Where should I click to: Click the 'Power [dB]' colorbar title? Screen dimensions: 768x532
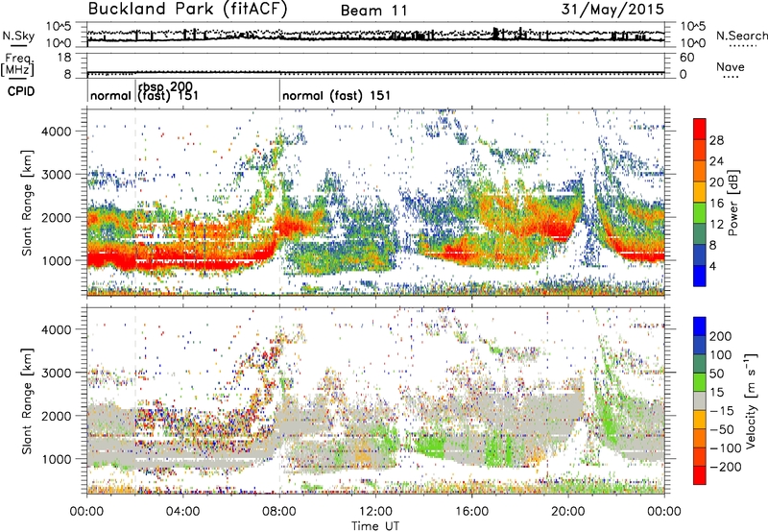point(733,203)
